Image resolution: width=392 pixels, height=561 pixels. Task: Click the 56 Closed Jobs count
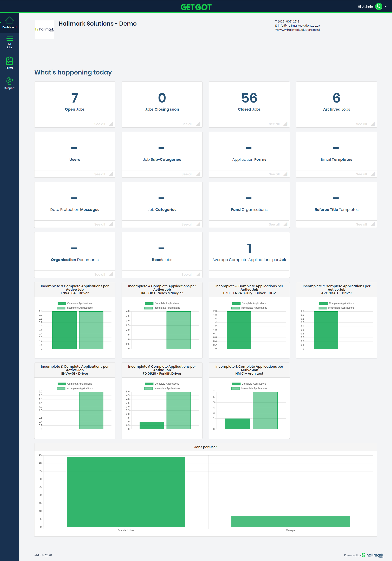click(x=249, y=98)
